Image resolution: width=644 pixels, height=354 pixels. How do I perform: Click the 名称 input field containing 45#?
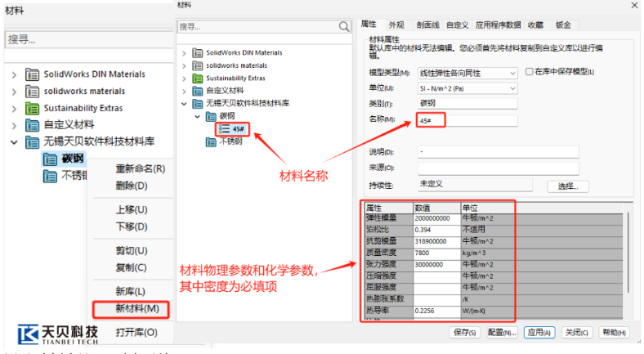point(466,120)
